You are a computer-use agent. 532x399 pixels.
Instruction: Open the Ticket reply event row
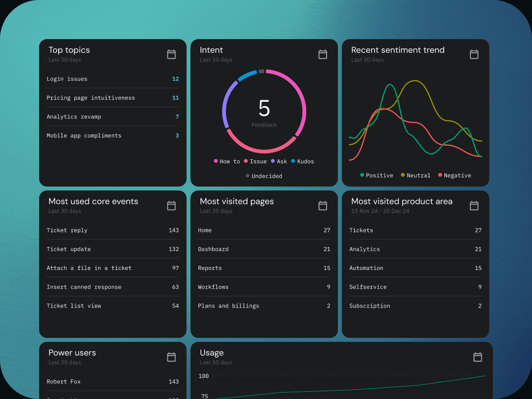[x=112, y=230]
